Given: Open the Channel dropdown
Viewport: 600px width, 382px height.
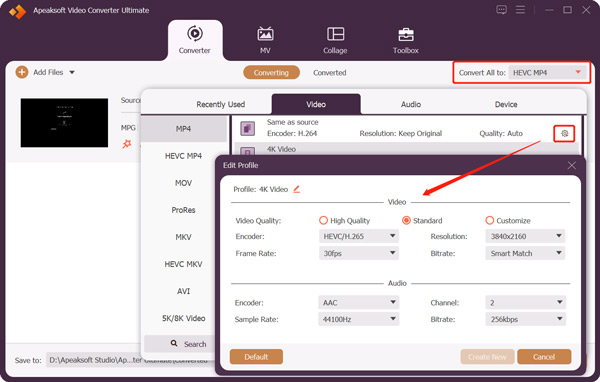Looking at the screenshot, I should 525,302.
